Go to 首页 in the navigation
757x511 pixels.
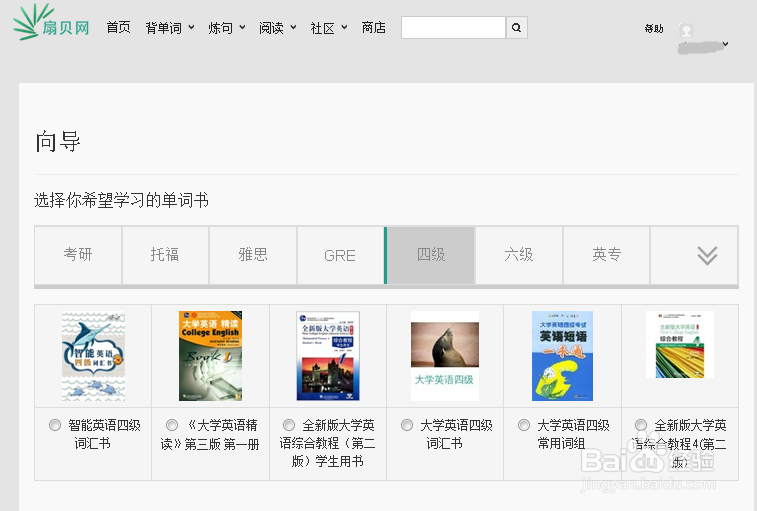click(119, 28)
